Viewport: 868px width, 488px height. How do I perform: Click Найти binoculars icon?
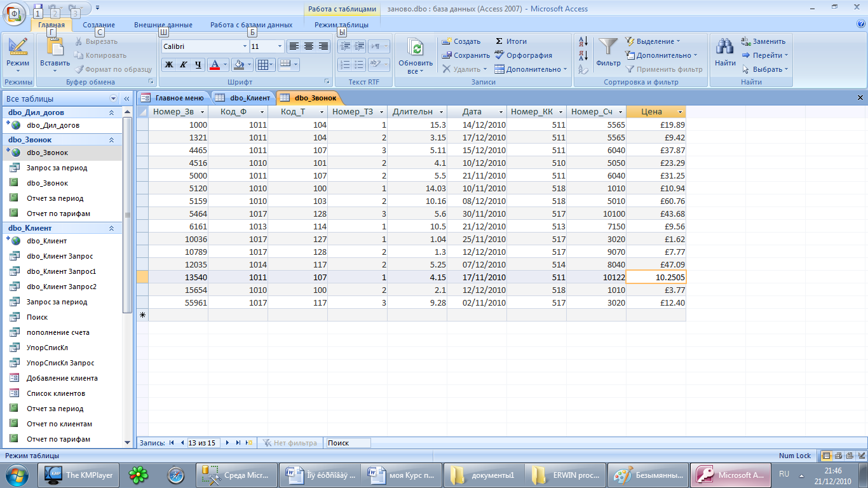725,47
